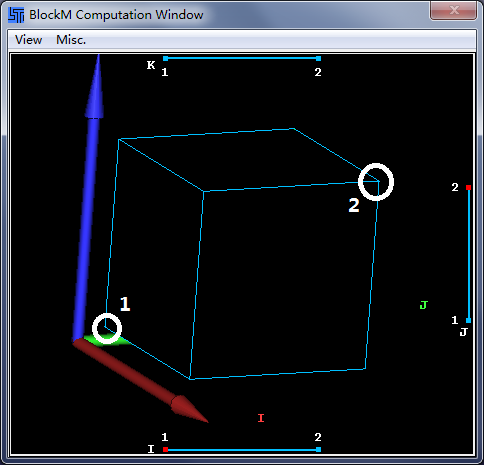Image resolution: width=484 pixels, height=465 pixels.
Task: Select K index bar handle at index 1
Action: pos(165,59)
